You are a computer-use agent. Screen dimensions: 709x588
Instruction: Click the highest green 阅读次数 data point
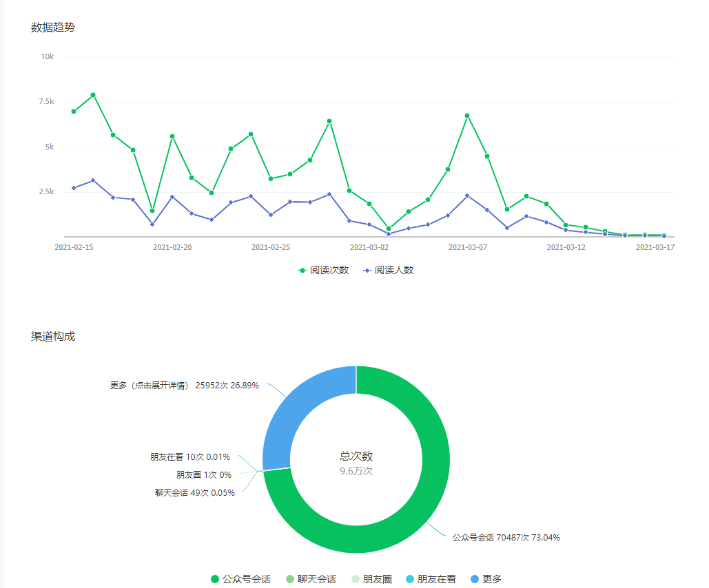pos(93,95)
